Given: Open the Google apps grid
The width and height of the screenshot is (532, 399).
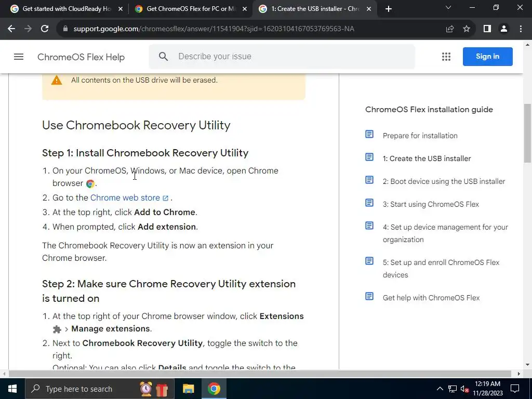Looking at the screenshot, I should [x=446, y=57].
